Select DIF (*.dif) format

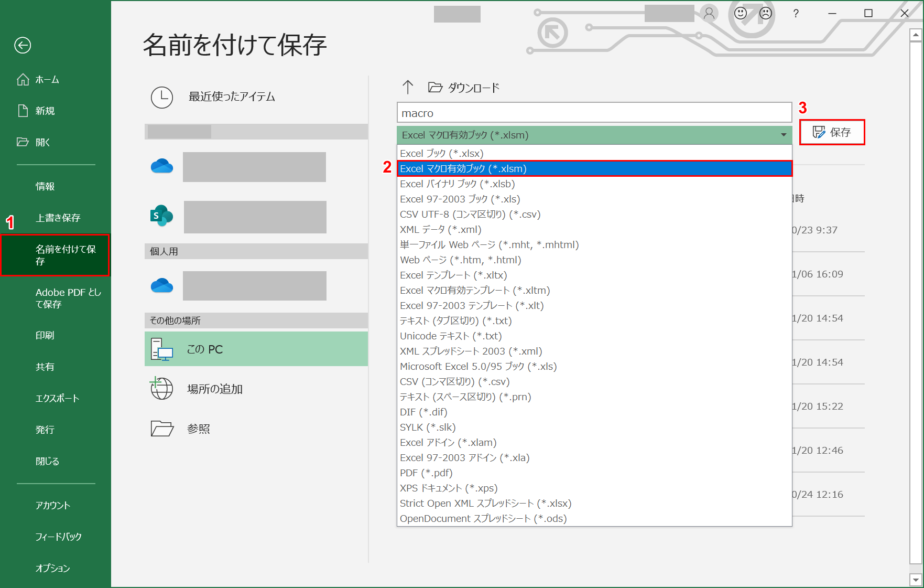(594, 412)
